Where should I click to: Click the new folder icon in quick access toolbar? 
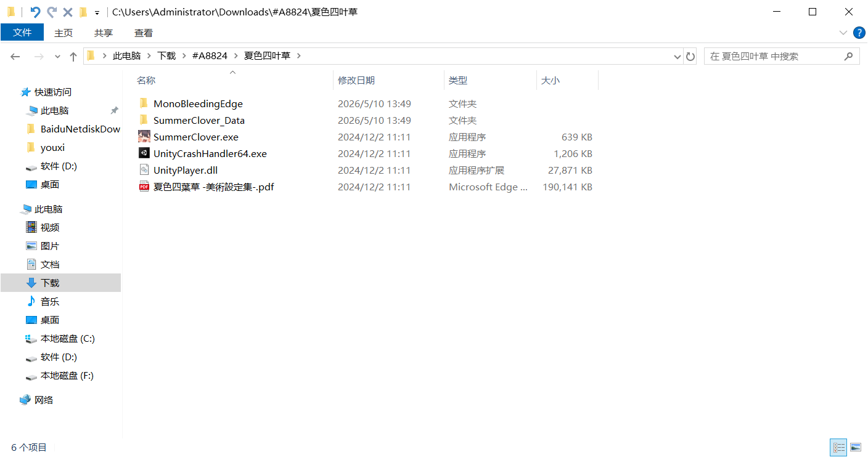[83, 12]
